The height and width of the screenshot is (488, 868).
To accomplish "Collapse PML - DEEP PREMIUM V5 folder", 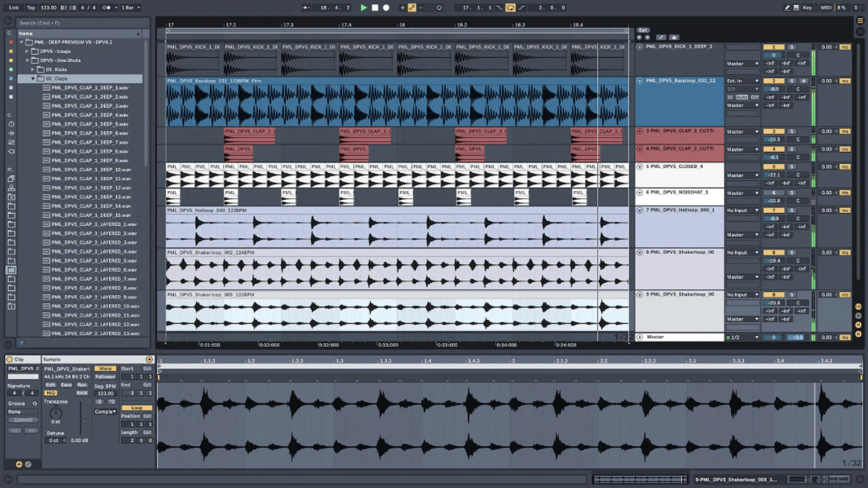I will tap(22, 42).
